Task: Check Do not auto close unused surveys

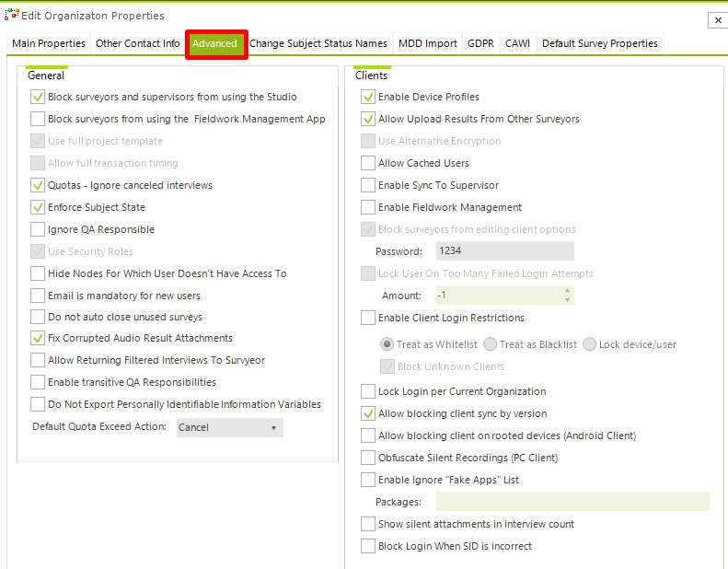Action: pos(38,317)
